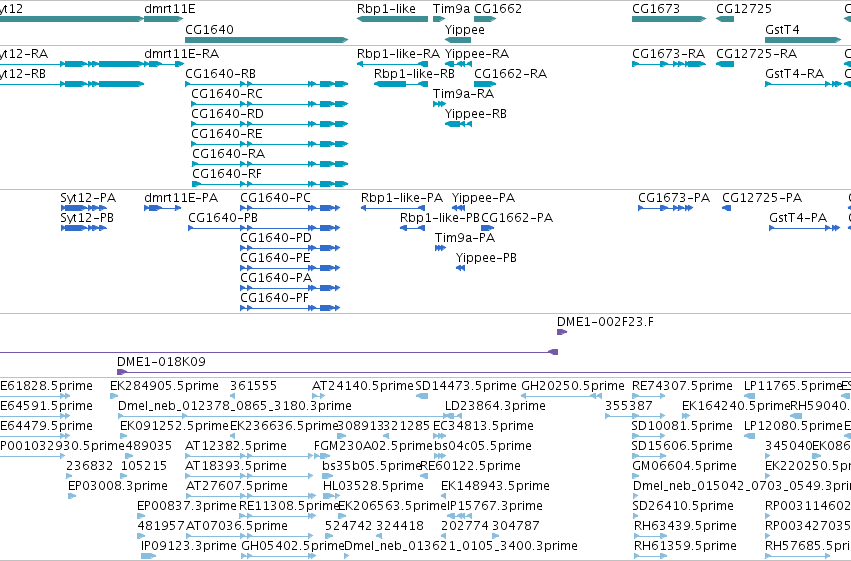851x561 pixels.
Task: Select transcript Tim9a-RA
Action: [x=463, y=94]
